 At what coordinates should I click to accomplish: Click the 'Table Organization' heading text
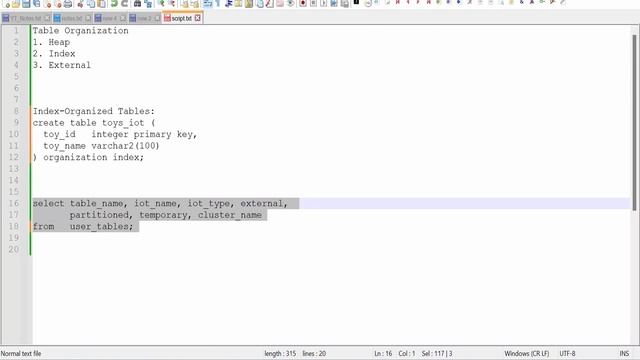[x=80, y=31]
